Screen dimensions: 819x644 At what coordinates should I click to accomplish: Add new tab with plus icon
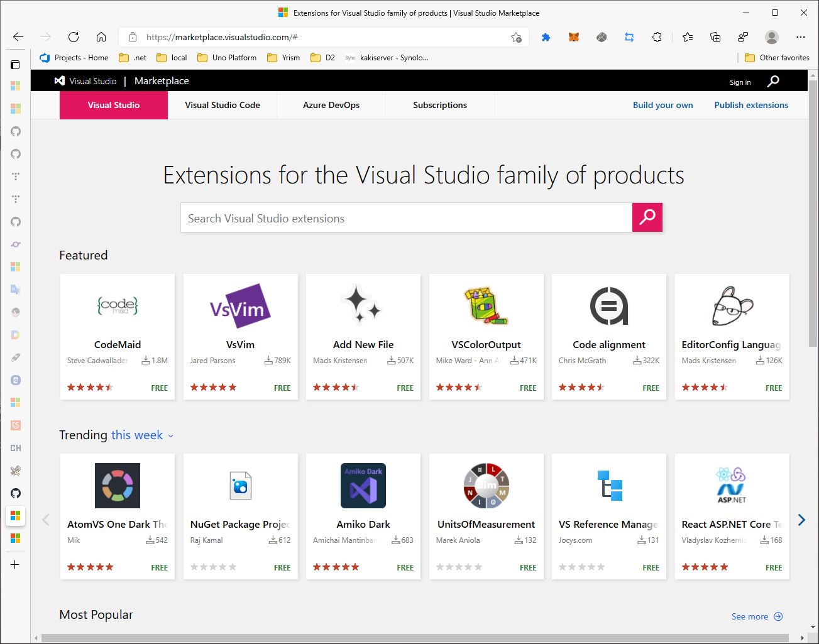pyautogui.click(x=15, y=565)
